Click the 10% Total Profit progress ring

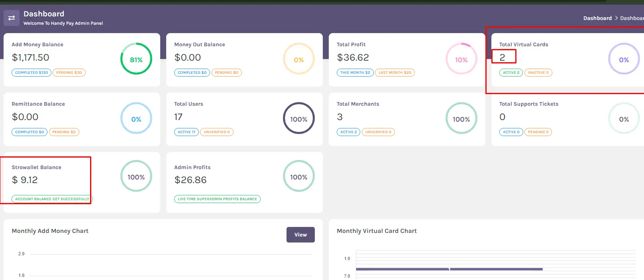(461, 59)
